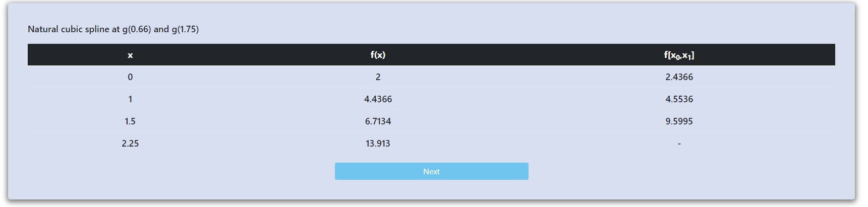
Task: Click the divided difference value 2.4366
Action: click(x=679, y=77)
